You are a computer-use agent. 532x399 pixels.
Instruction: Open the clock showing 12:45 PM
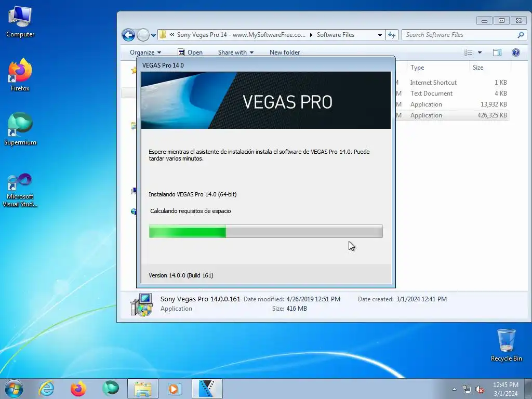pos(506,389)
